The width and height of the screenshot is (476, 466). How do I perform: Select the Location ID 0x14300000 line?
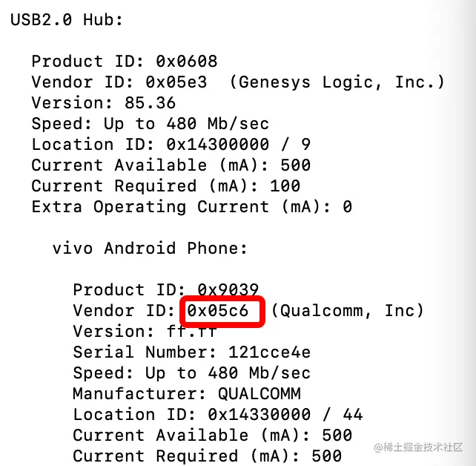171,145
